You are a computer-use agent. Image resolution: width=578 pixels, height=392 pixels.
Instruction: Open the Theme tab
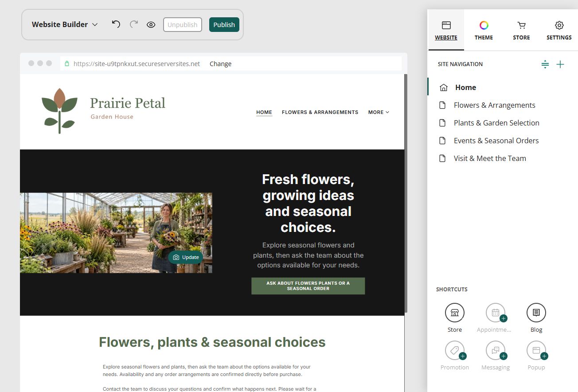(x=484, y=30)
